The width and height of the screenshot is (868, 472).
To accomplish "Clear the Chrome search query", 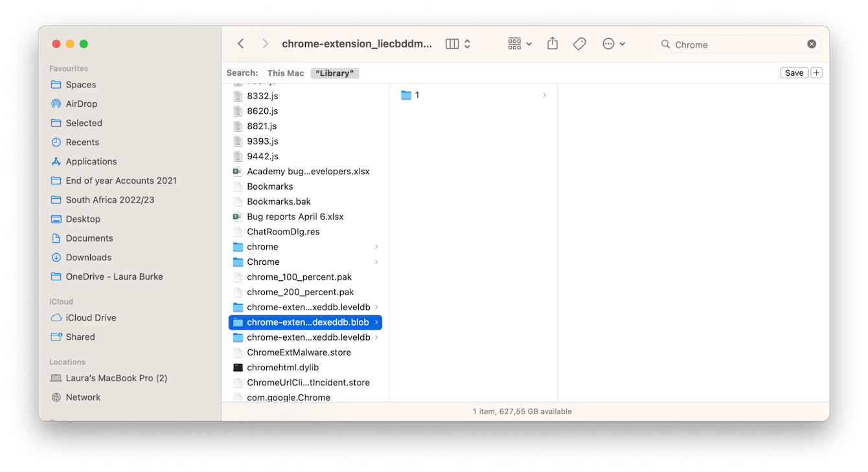I will (812, 43).
